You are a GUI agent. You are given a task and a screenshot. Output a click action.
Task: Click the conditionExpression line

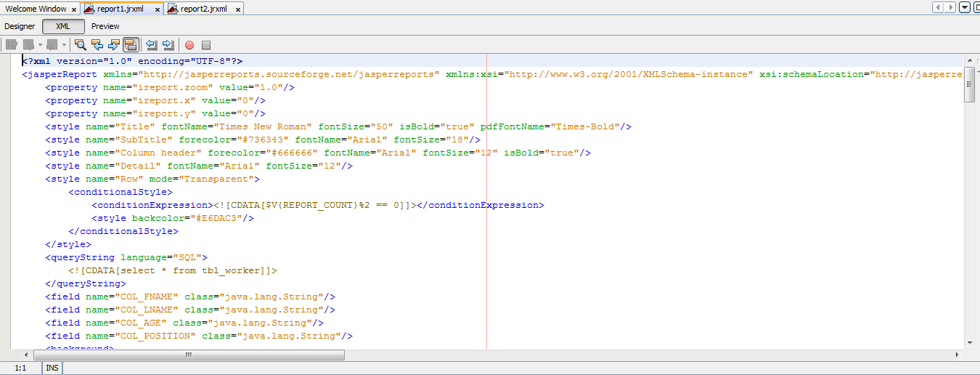pyautogui.click(x=318, y=205)
